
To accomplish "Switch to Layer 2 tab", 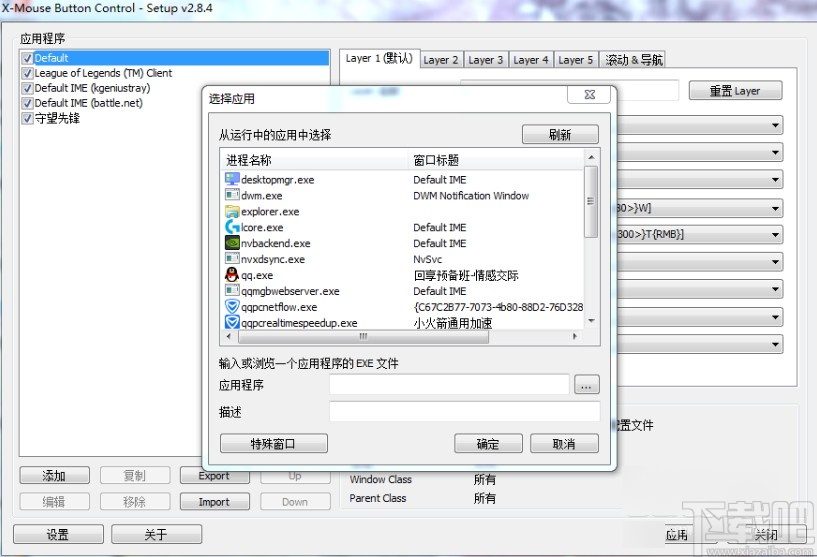I will pos(440,60).
